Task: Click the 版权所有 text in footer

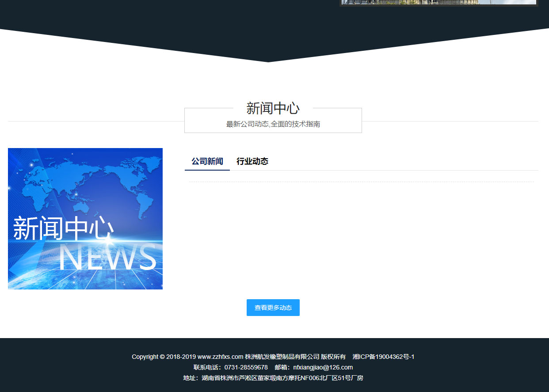Action: coord(333,357)
